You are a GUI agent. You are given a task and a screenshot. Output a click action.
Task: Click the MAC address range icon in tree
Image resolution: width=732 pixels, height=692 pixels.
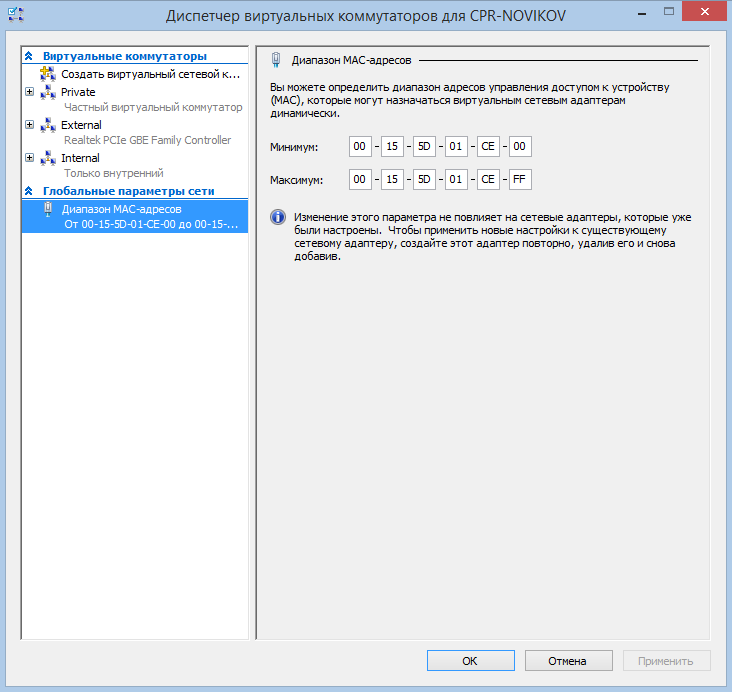48,209
